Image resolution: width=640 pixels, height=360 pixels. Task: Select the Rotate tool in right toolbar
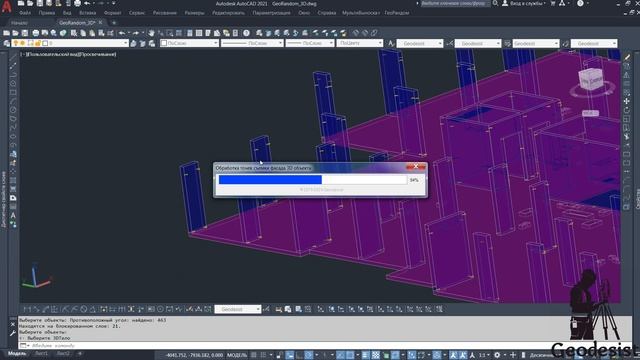tap(627, 110)
